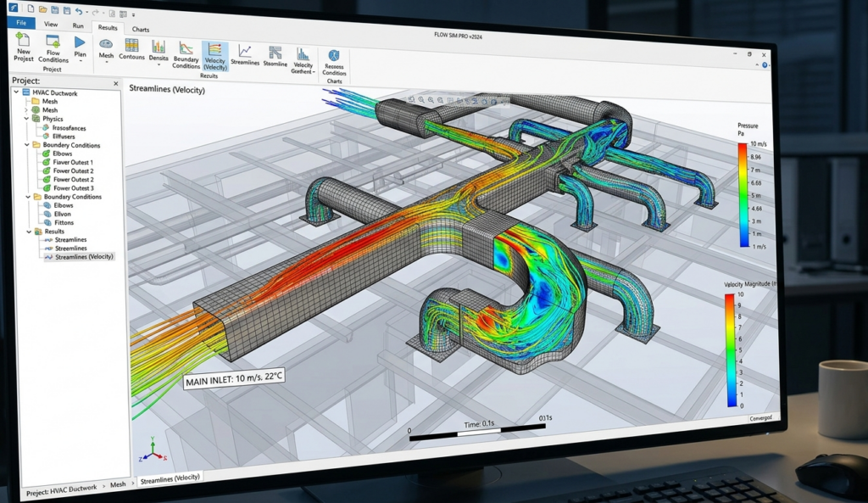Switch to the Charts ribbon tab
Screen dimensions: 868x503
[140, 29]
